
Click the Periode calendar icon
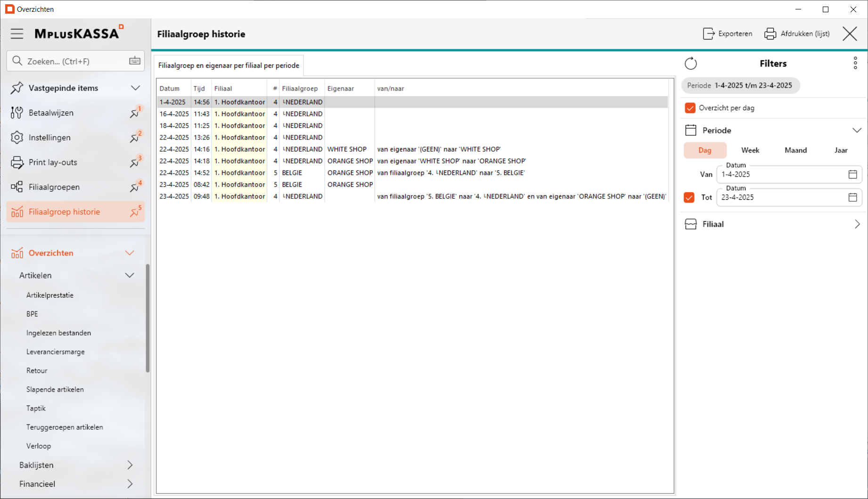pyautogui.click(x=691, y=130)
